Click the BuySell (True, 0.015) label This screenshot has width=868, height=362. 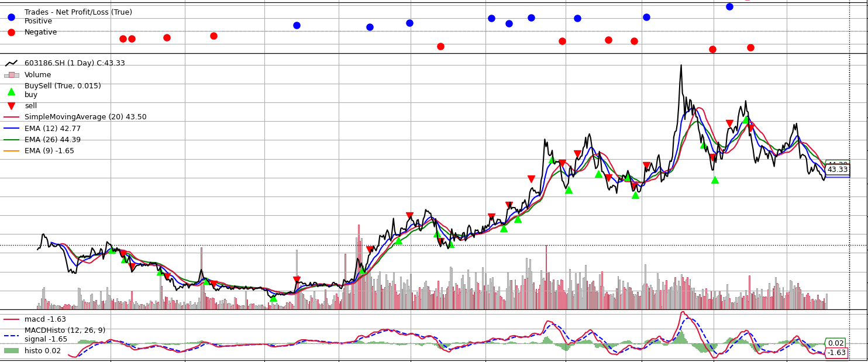63,86
